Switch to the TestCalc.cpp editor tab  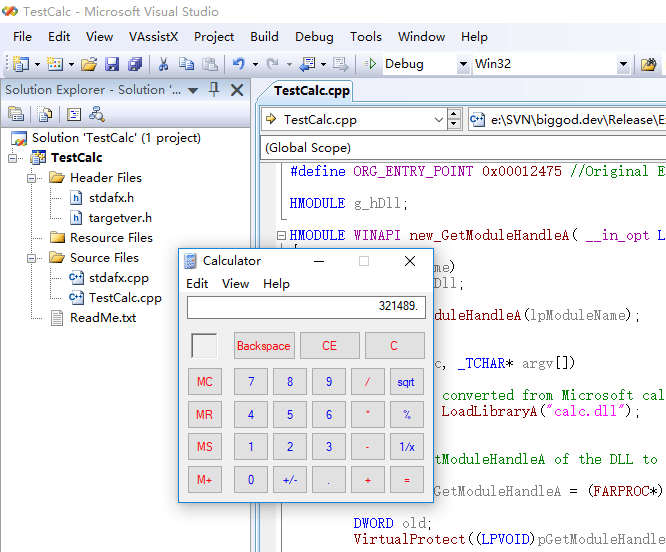[312, 91]
